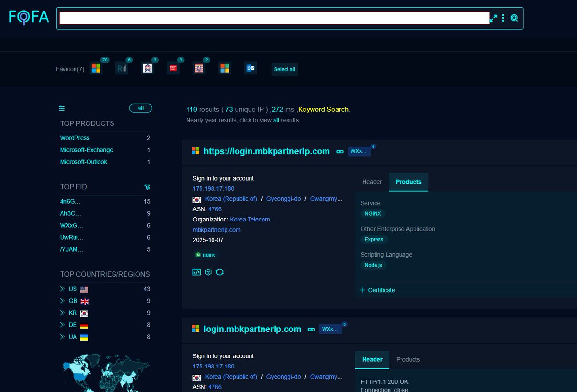Filter by FID /YJAM...
The image size is (577, 392).
[72, 249]
